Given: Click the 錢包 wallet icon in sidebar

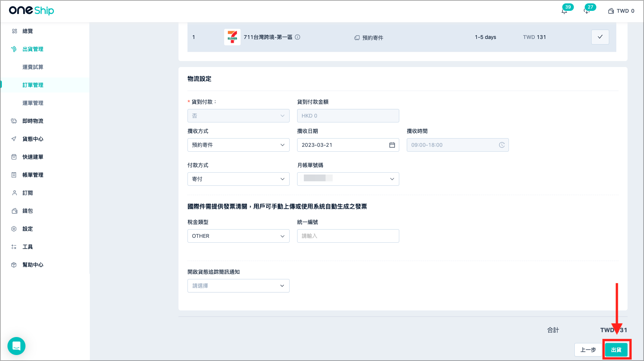Looking at the screenshot, I should (14, 211).
